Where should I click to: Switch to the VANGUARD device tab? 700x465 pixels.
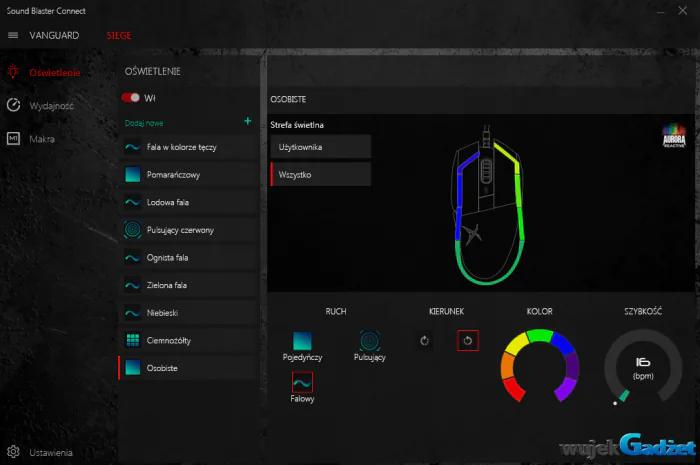click(x=54, y=35)
